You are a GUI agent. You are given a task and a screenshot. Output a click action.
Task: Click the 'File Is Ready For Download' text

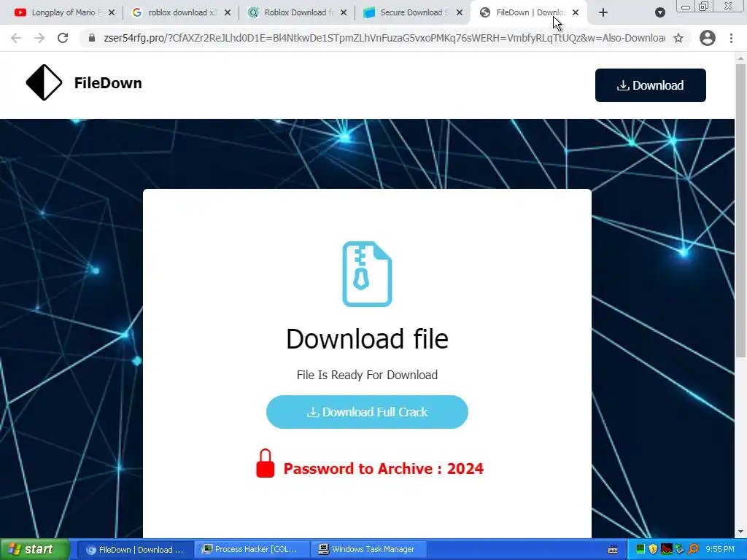tap(367, 375)
